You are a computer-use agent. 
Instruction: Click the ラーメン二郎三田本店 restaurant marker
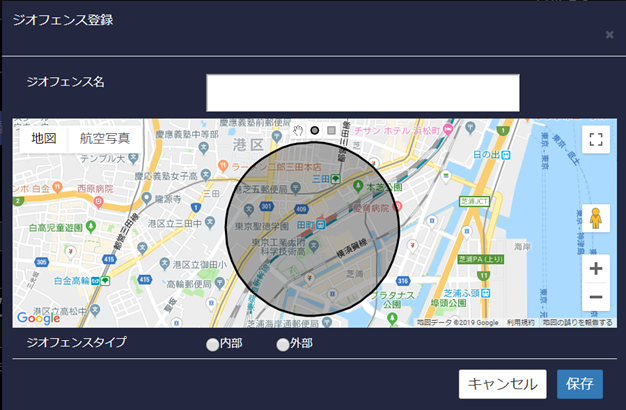pyautogui.click(x=223, y=165)
